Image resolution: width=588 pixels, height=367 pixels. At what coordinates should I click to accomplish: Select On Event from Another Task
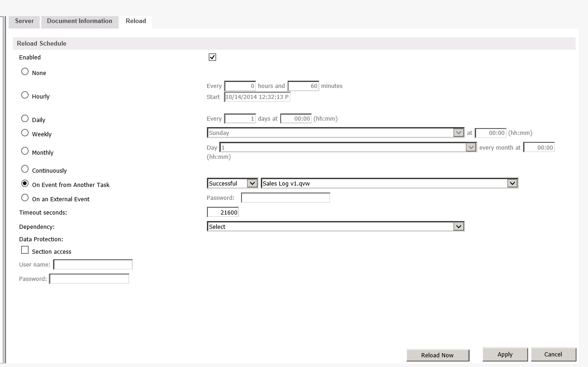pos(25,184)
